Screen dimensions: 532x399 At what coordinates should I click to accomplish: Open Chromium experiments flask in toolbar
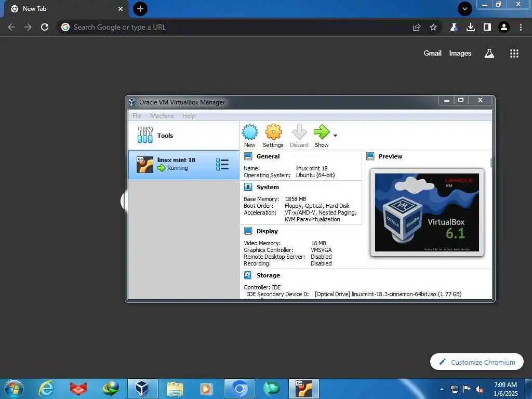point(454,27)
